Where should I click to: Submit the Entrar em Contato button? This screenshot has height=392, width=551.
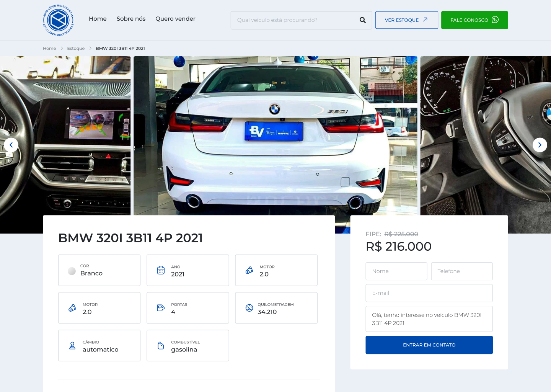click(429, 345)
